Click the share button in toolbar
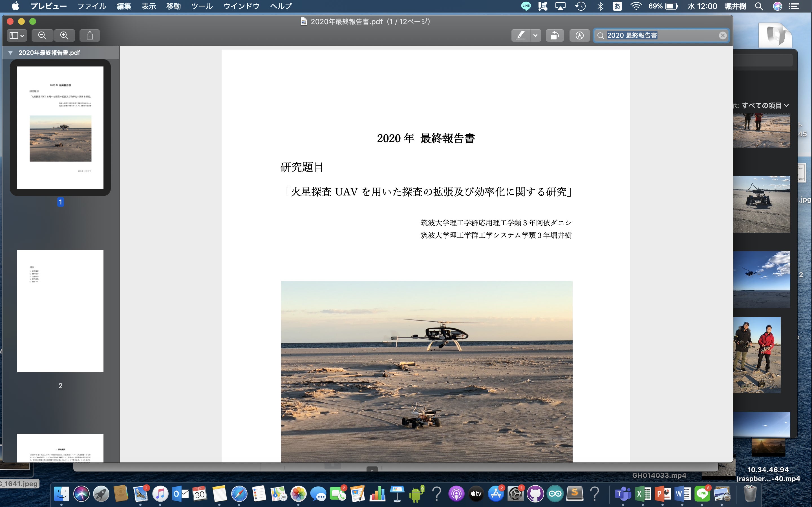812x507 pixels. tap(90, 35)
